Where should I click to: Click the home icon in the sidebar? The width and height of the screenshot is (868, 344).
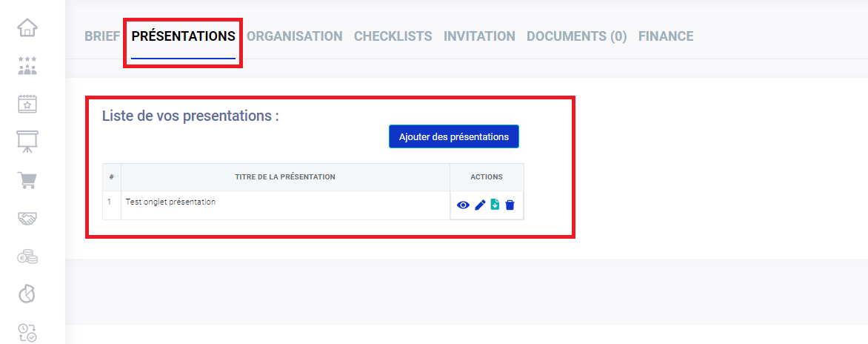click(x=27, y=28)
